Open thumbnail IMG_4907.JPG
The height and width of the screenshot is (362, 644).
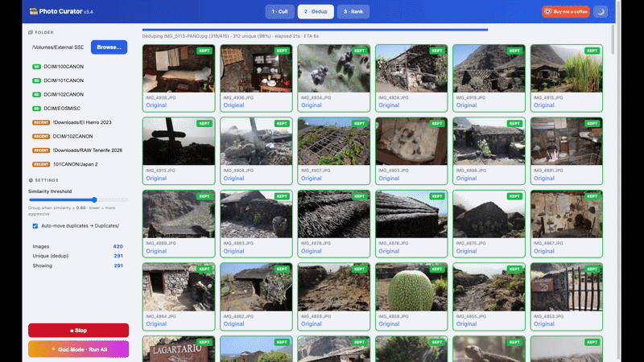(x=334, y=142)
